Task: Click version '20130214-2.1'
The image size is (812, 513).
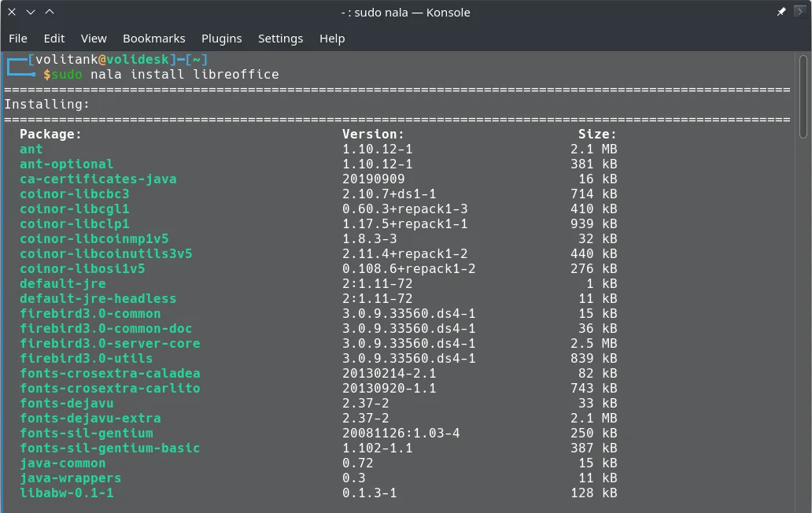Action: pos(389,374)
